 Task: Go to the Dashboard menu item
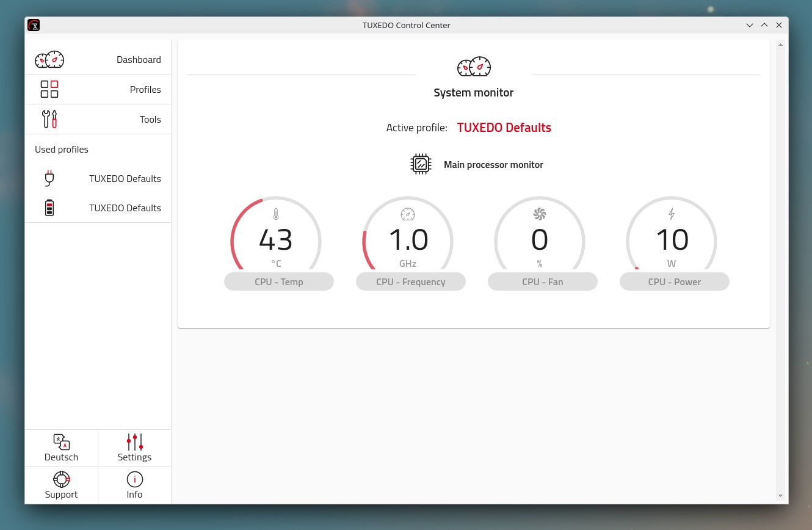click(x=98, y=60)
